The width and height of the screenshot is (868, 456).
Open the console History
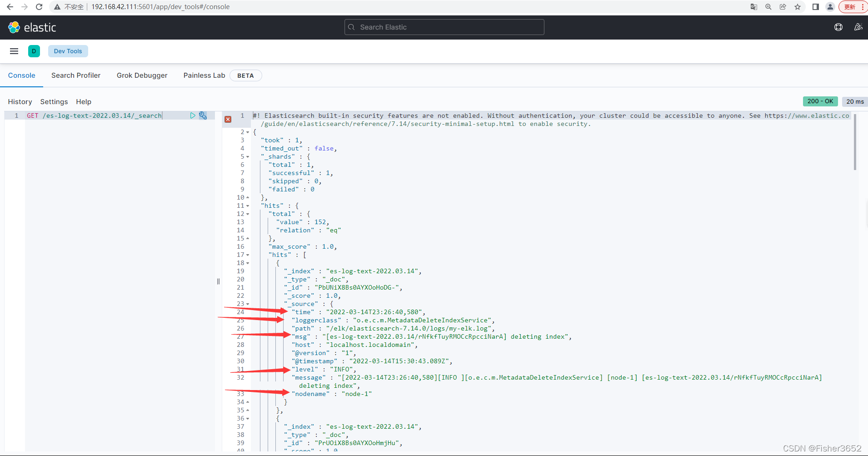click(x=20, y=102)
